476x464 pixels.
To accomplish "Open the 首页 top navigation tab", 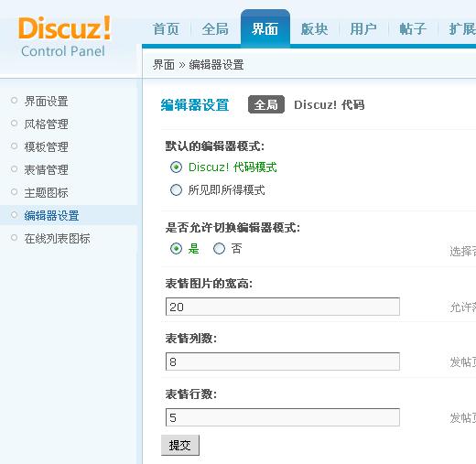I will click(166, 29).
